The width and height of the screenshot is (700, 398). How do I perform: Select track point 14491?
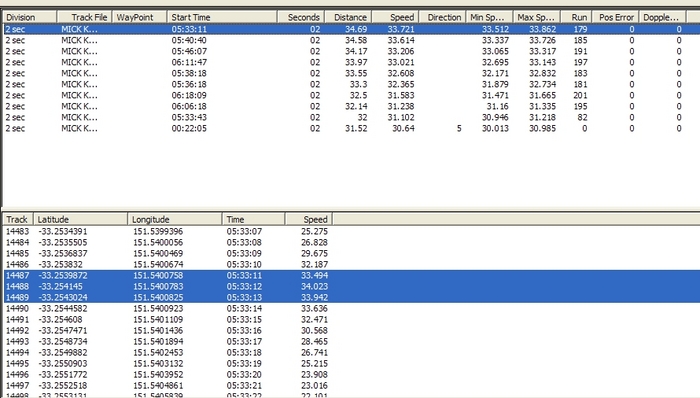[352, 319]
